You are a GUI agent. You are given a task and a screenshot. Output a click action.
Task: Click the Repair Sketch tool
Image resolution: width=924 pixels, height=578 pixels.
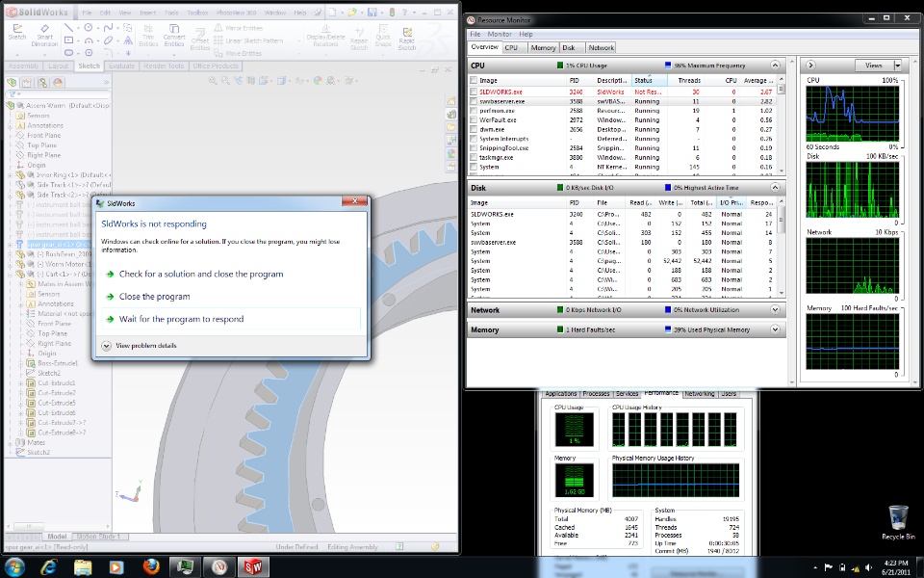point(359,38)
